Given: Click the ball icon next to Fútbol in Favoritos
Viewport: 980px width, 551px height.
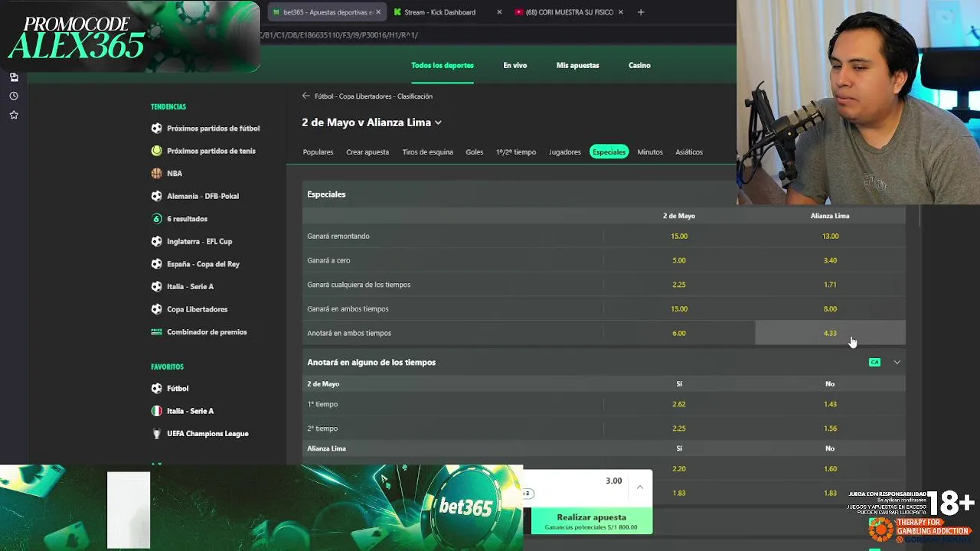Looking at the screenshot, I should click(x=156, y=389).
